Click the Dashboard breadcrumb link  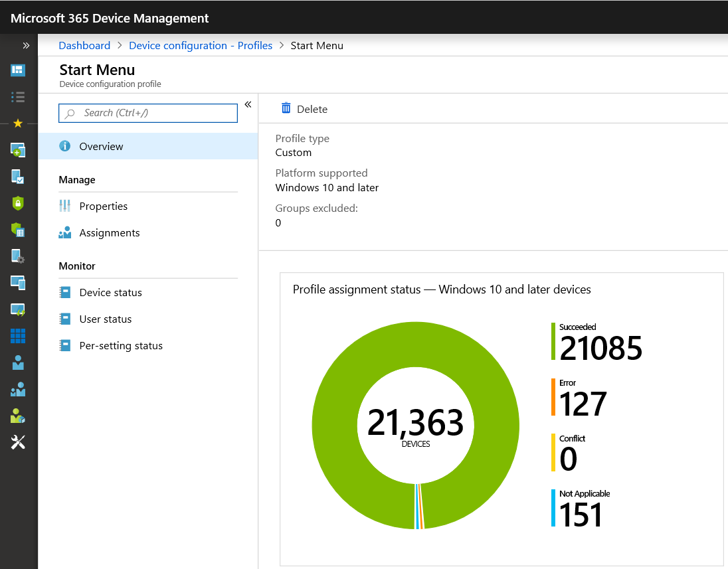[84, 46]
